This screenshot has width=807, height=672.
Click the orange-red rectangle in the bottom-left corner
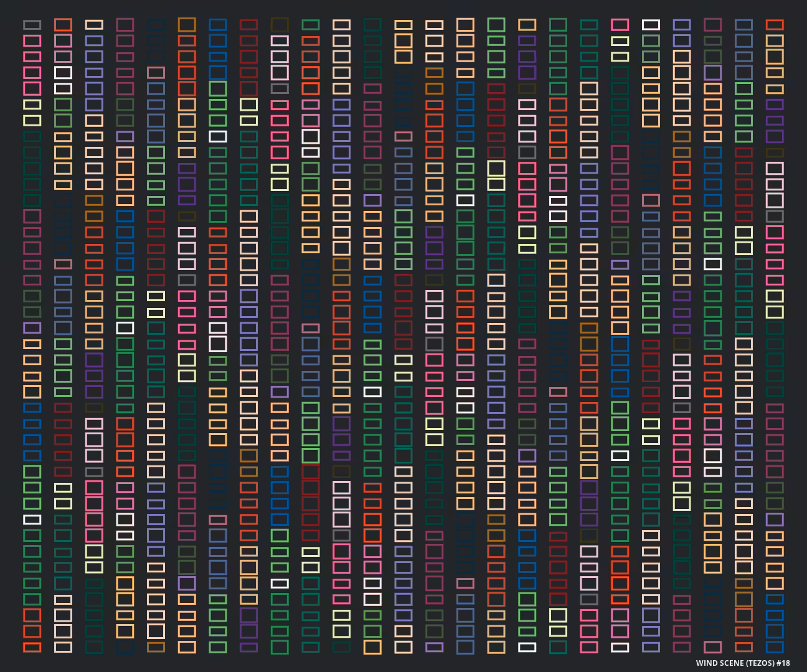pos(32,647)
